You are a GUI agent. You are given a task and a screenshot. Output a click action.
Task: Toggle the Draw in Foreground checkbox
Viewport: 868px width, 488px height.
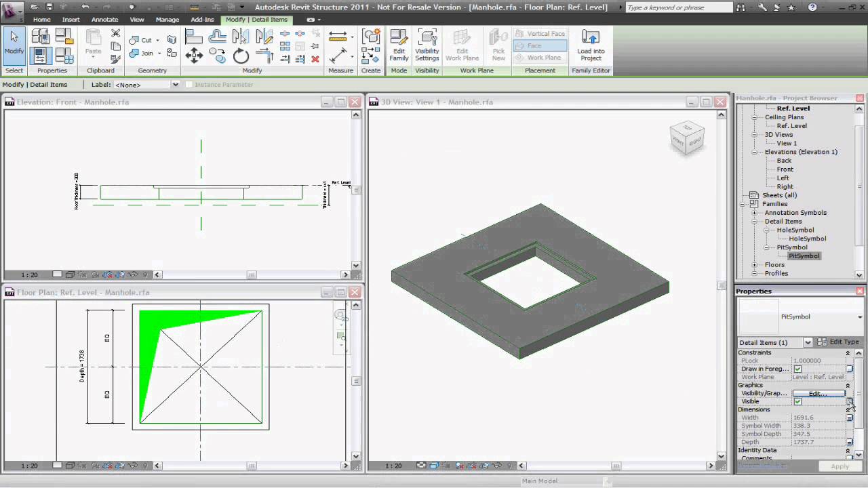pos(797,369)
